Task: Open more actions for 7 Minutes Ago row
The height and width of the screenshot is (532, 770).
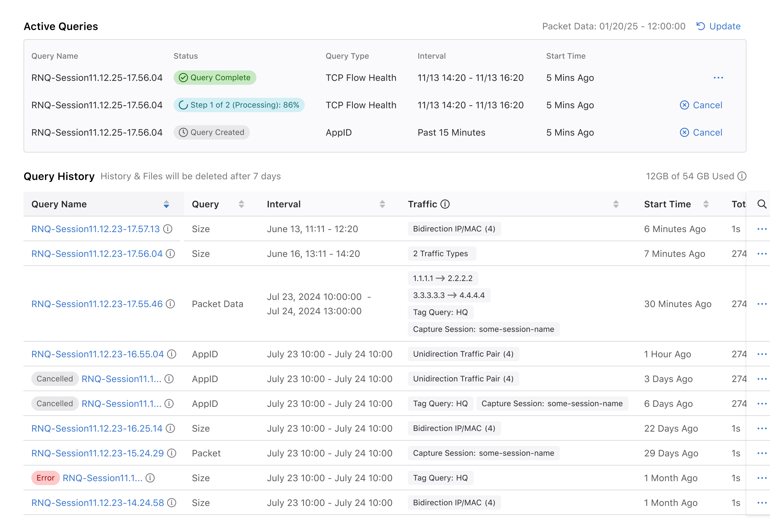Action: pos(762,254)
